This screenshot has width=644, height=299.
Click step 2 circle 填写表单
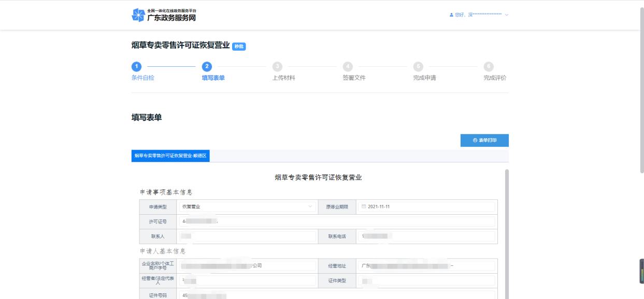207,66
